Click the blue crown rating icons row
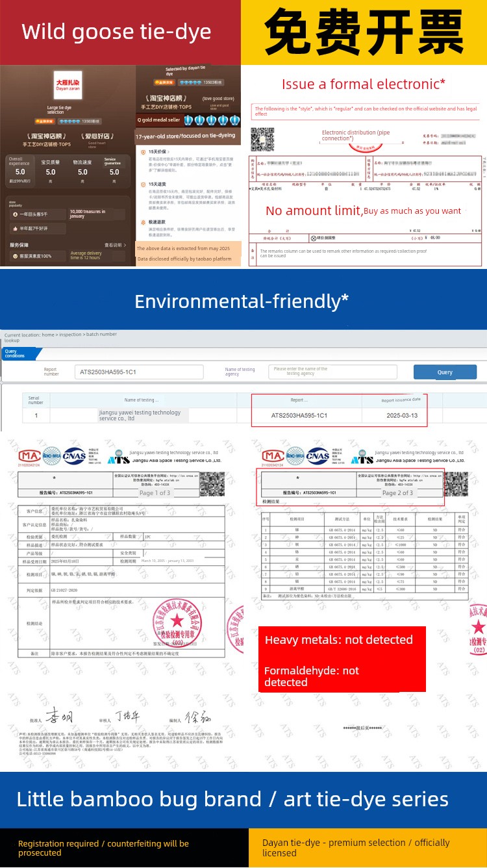This screenshot has width=487, height=868. coord(213,120)
